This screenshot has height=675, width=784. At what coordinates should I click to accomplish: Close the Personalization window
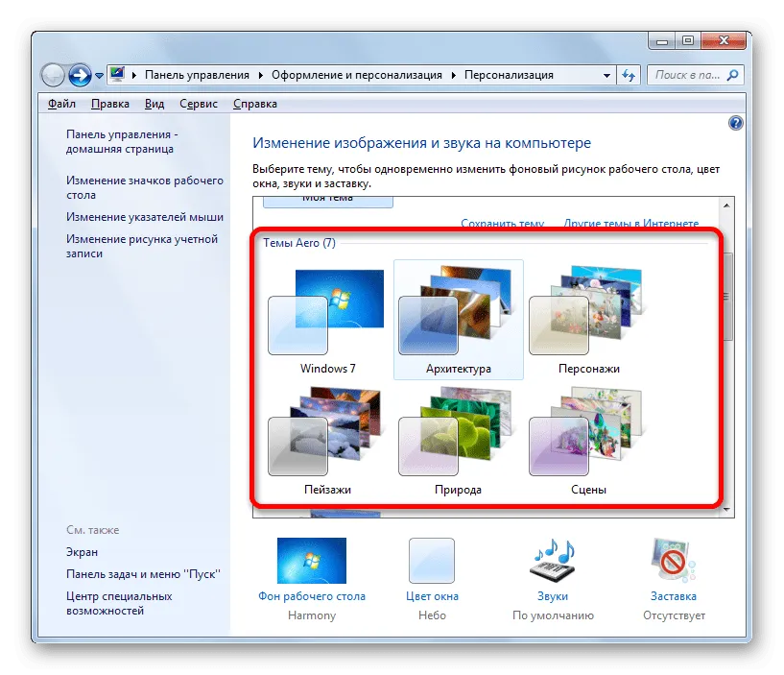(723, 40)
